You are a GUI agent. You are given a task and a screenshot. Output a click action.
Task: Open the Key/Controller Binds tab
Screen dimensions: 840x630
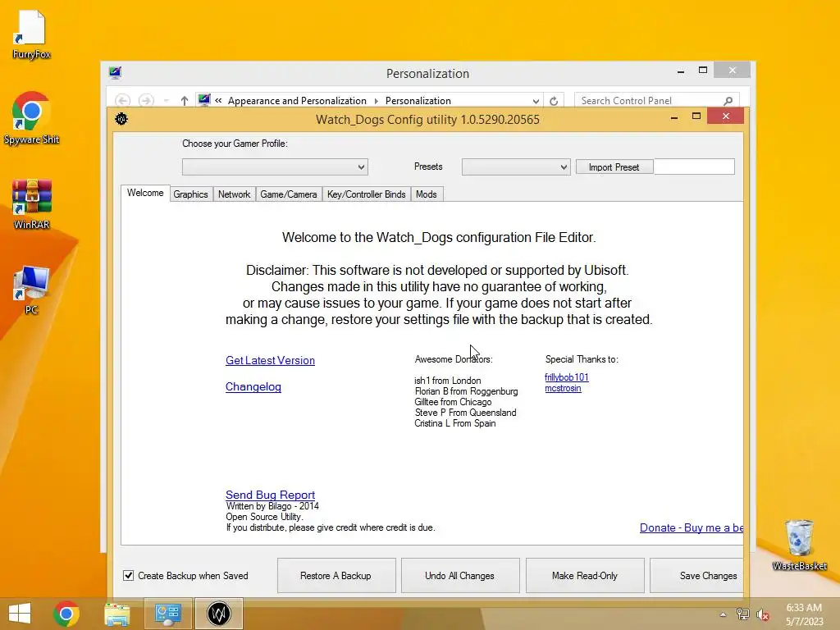367,194
